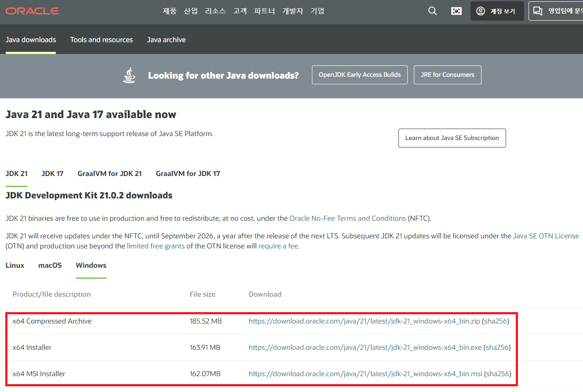Switch to Tools and resources tab
This screenshot has height=392, width=583.
[101, 40]
